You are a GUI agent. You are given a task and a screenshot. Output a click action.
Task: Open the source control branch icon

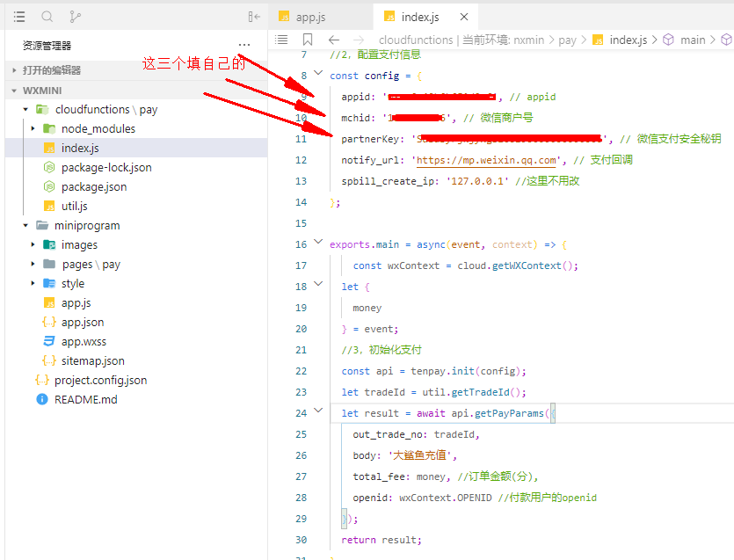(75, 18)
